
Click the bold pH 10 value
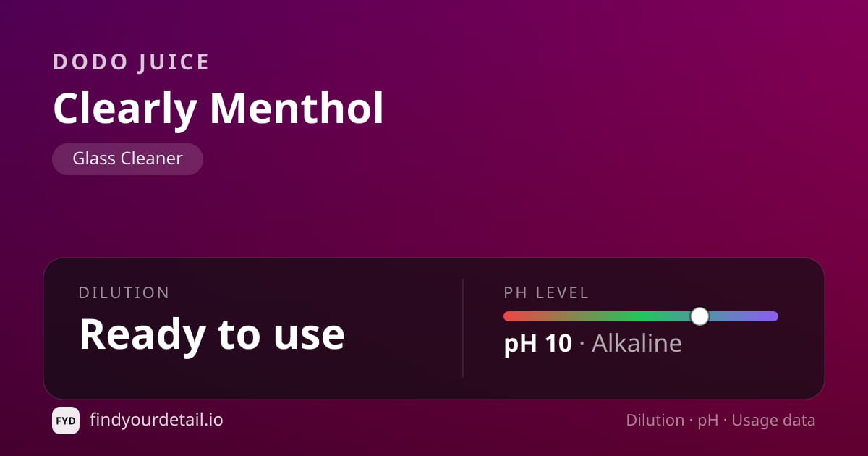tap(537, 343)
